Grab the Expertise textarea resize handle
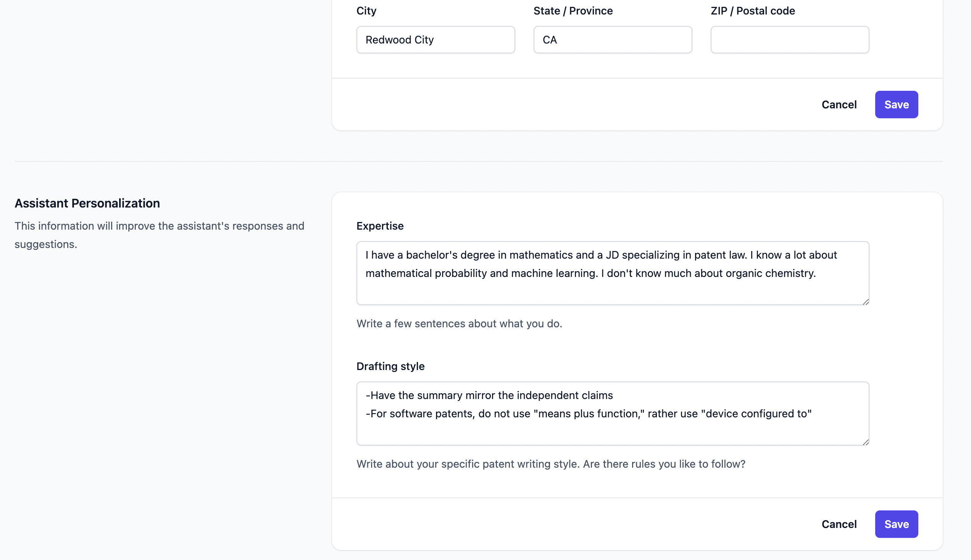The image size is (971, 560). point(866,302)
